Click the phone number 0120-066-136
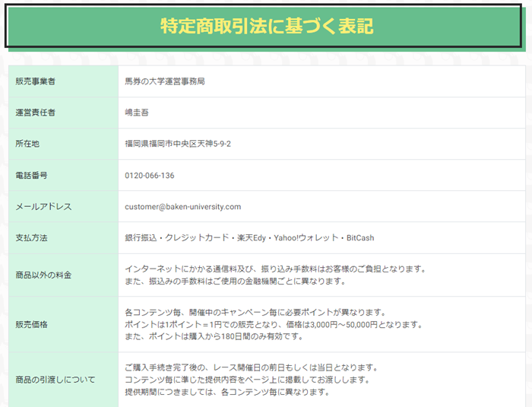The image size is (532, 407). (150, 176)
